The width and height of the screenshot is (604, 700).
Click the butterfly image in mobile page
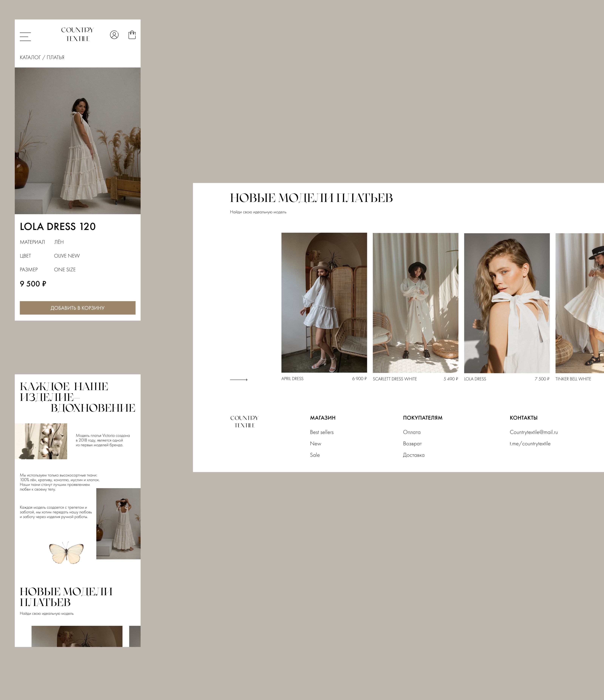point(66,553)
